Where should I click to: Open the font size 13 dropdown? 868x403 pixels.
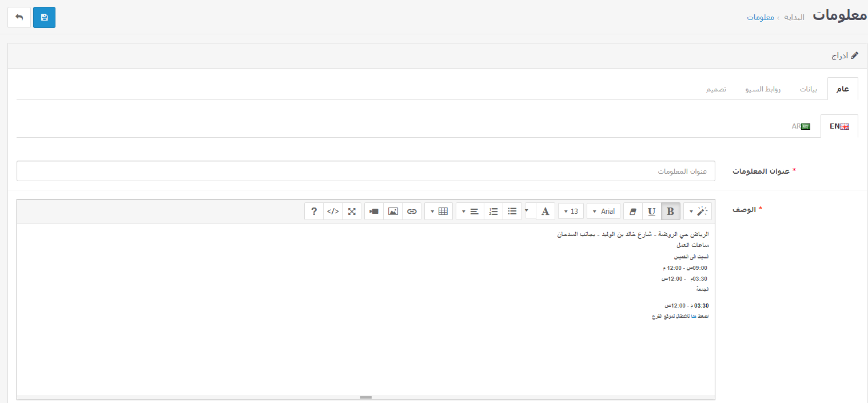(x=571, y=212)
